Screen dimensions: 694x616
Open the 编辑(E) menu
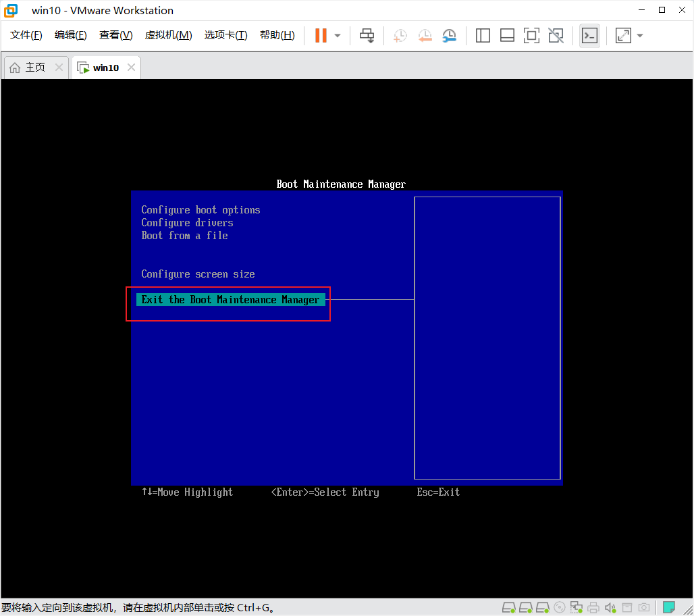tap(71, 35)
